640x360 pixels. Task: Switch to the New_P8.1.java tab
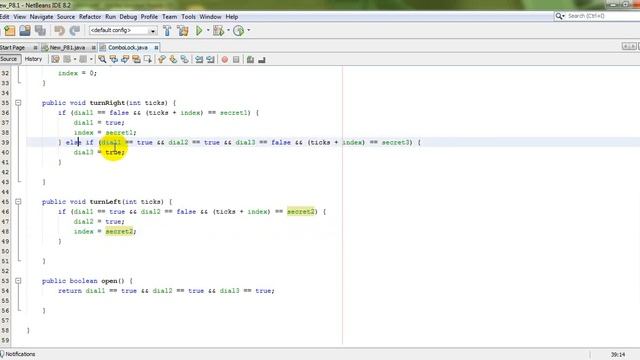67,48
